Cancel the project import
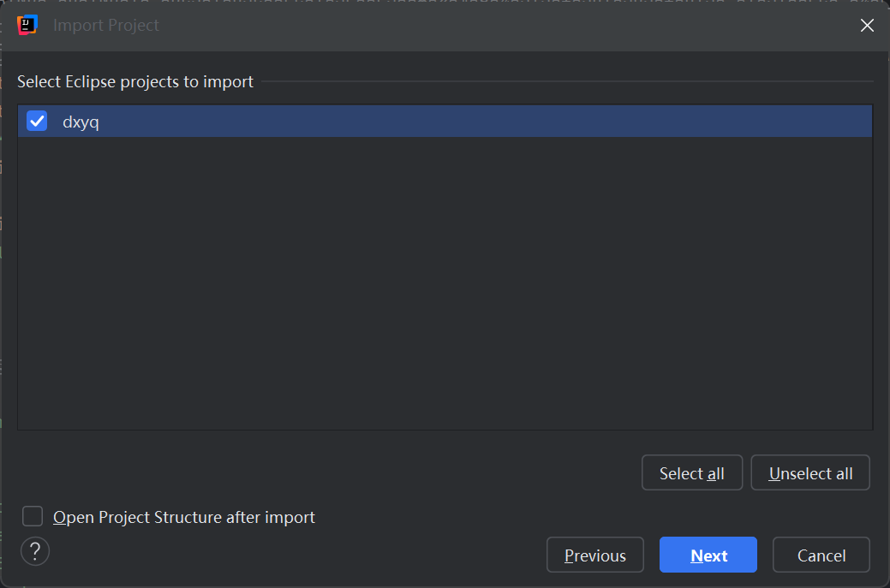The height and width of the screenshot is (588, 890). point(821,555)
